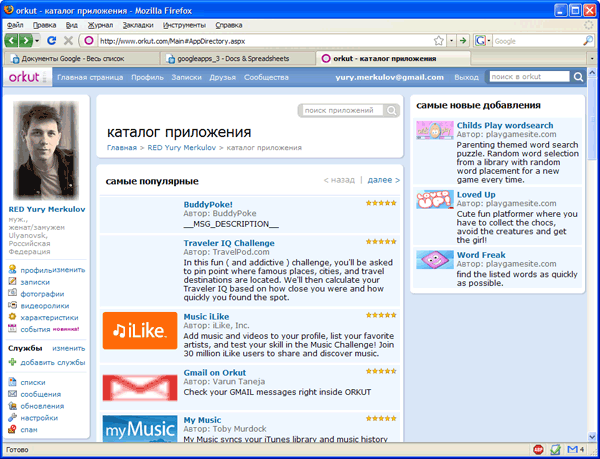Open the bookmark star dropdown arrow
This screenshot has height=459, width=600.
pyautogui.click(x=452, y=41)
